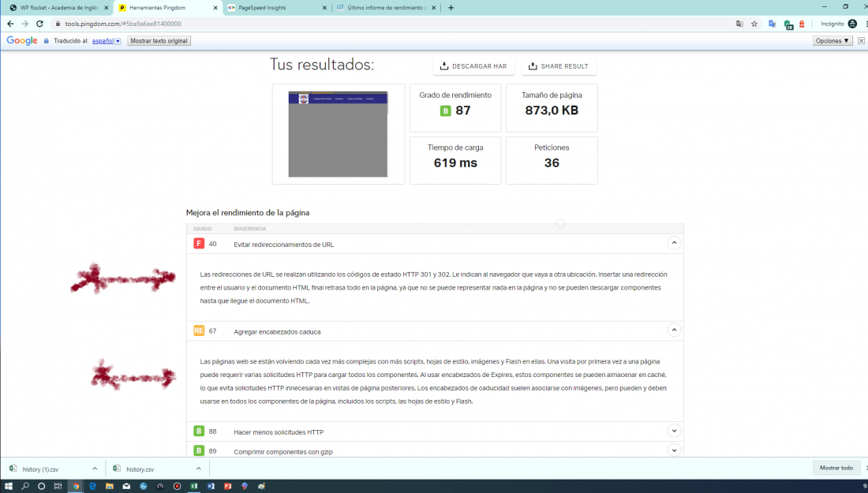Open the Opciones translate dropdown
Screen dimensions: 868x493
[x=832, y=41]
